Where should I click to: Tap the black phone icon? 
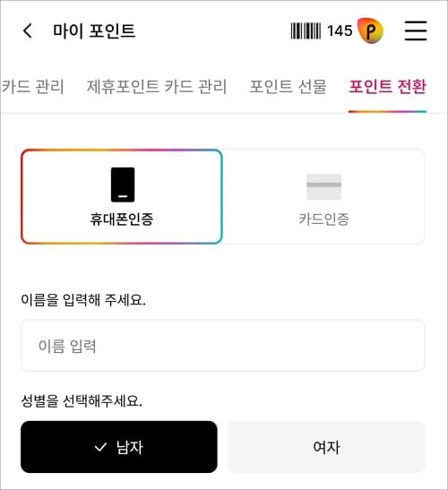[x=123, y=185]
